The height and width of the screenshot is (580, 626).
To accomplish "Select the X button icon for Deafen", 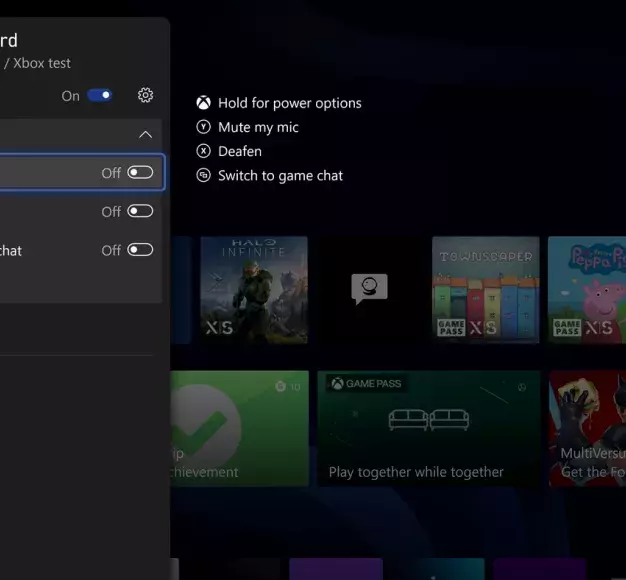I will tap(204, 151).
